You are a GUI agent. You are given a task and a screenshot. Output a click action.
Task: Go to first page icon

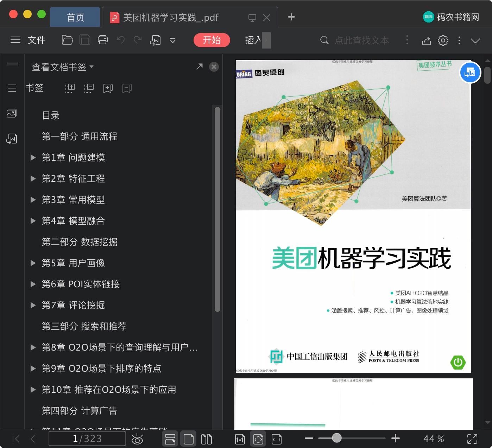[x=16, y=439]
